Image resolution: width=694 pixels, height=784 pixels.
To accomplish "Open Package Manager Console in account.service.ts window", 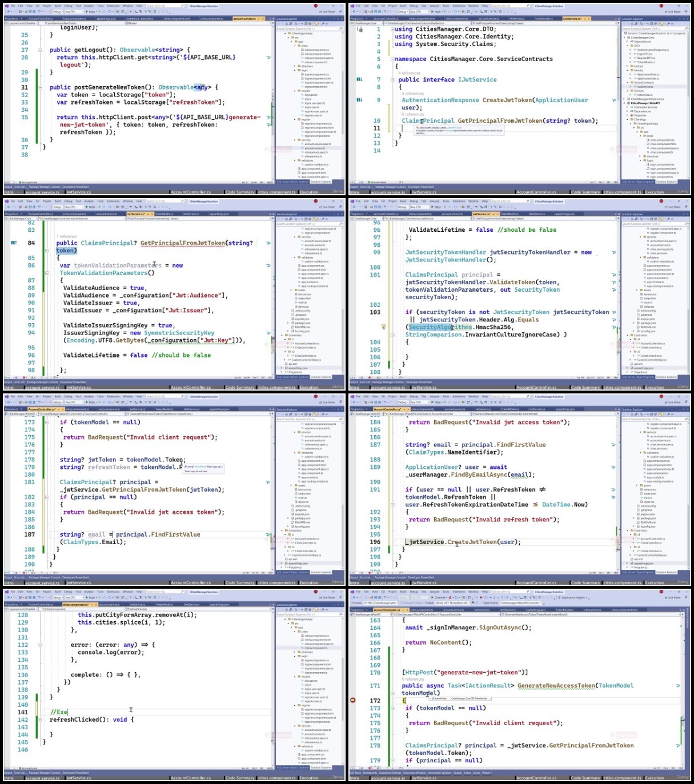I will click(x=45, y=187).
